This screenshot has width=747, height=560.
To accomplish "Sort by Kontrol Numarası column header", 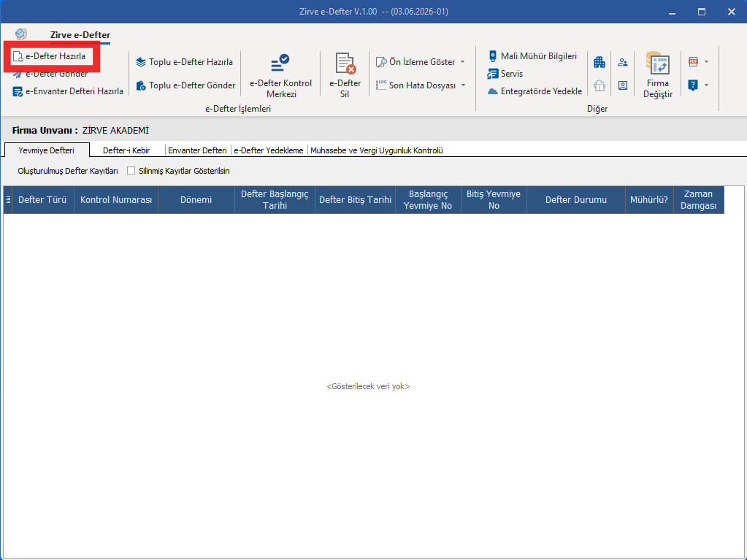I will click(116, 200).
